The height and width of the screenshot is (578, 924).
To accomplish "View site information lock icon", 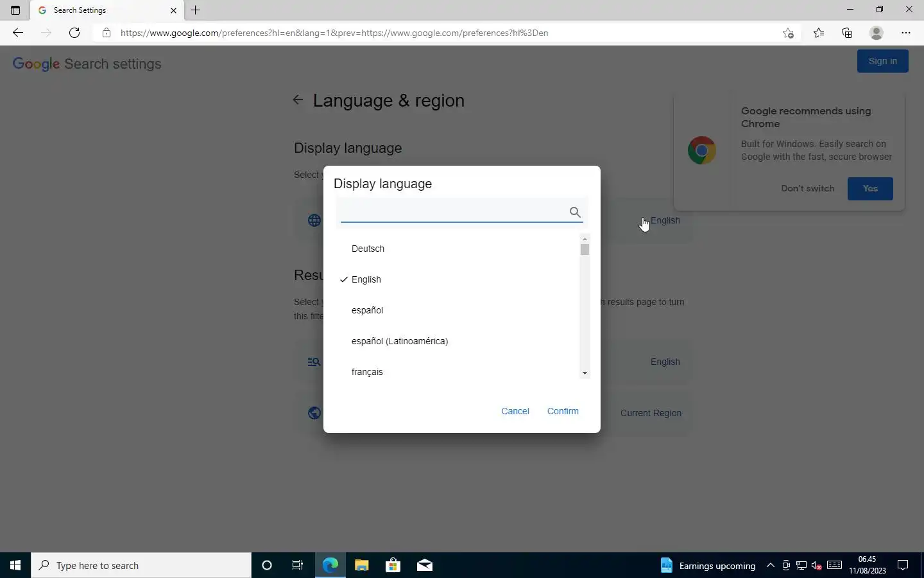I will [x=107, y=33].
